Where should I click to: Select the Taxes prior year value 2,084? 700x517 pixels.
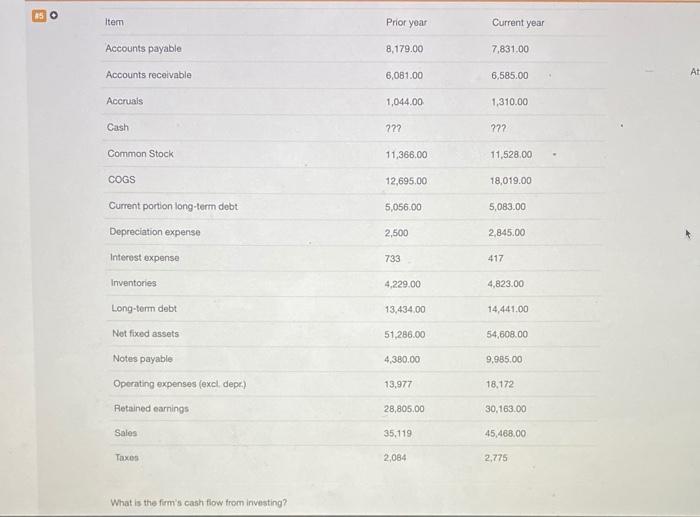pos(395,458)
